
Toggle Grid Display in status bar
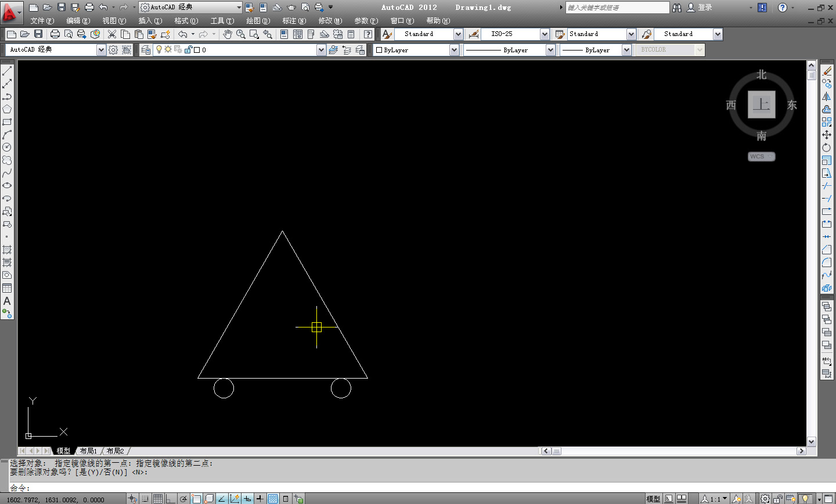pos(157,499)
